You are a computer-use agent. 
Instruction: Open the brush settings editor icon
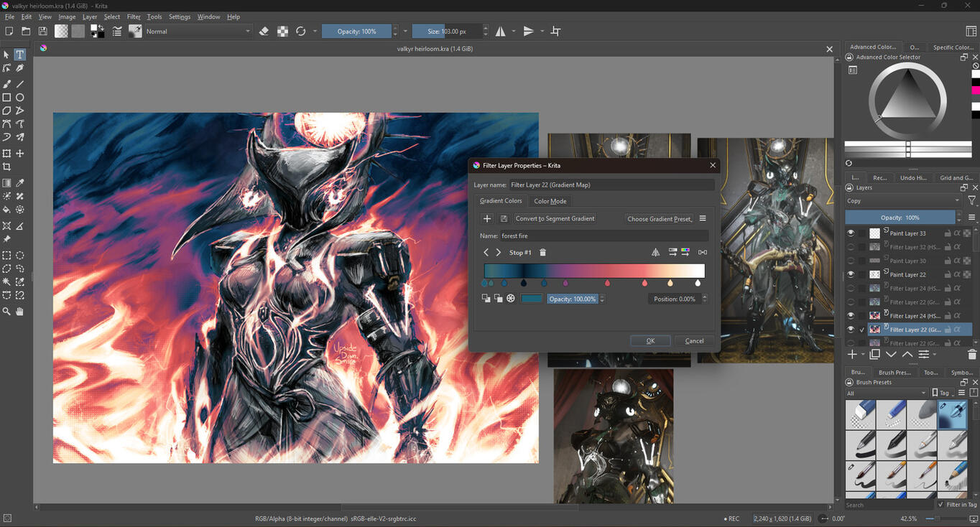pyautogui.click(x=117, y=32)
